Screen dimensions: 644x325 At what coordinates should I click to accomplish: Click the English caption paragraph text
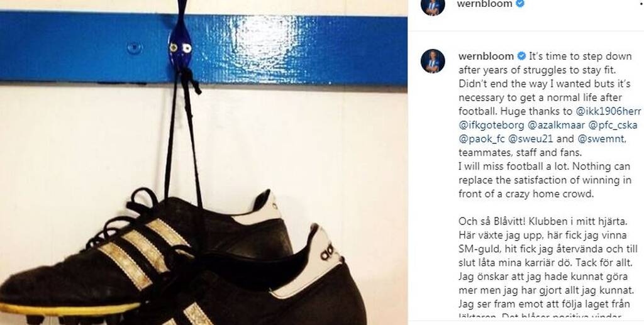click(548, 124)
